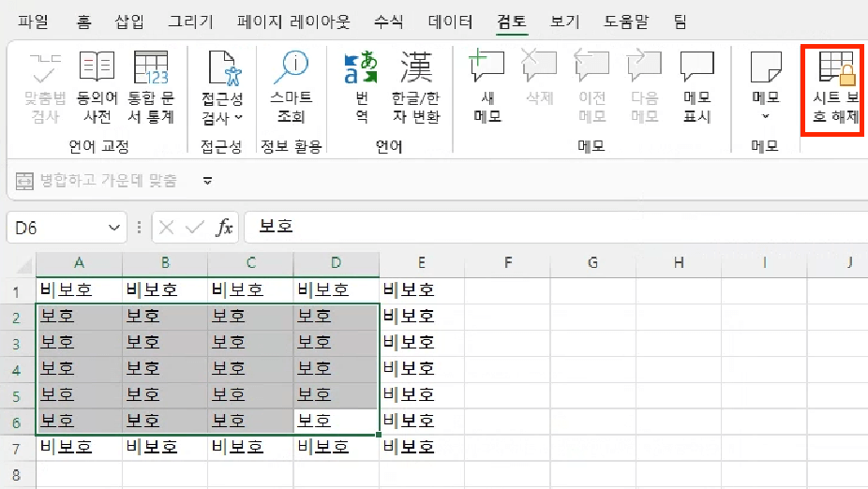Click the select-all corner triangle
Viewport: 868px width, 489px height.
[23, 265]
